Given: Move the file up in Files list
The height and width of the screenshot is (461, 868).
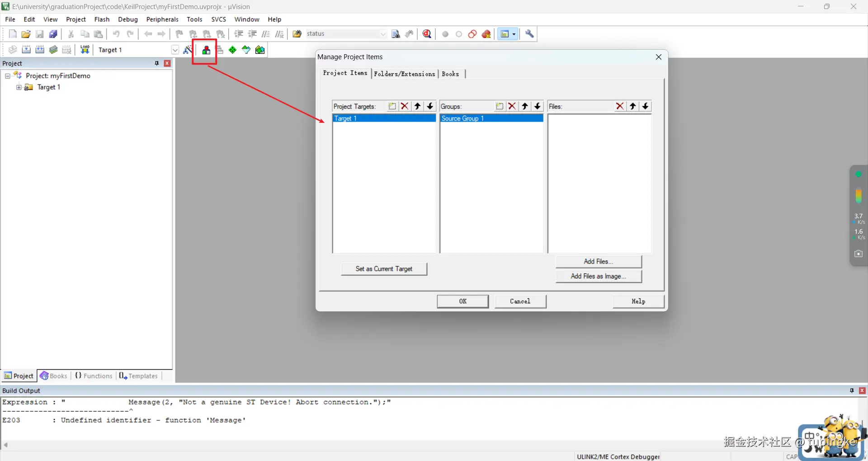Looking at the screenshot, I should [633, 106].
